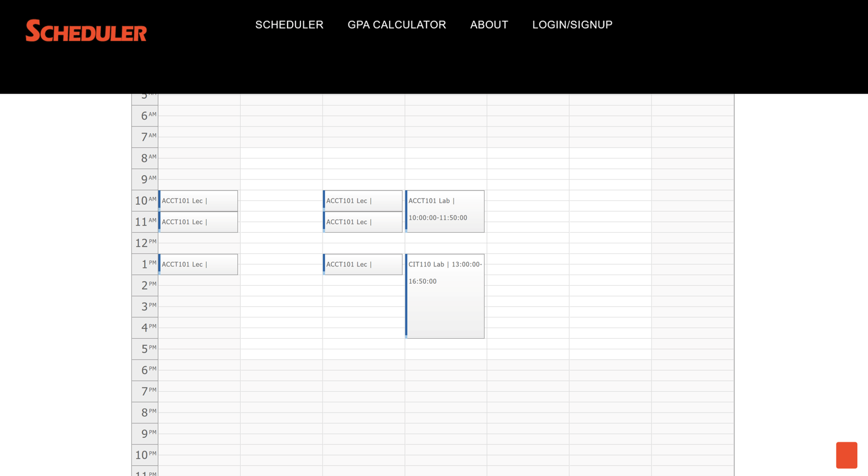Click the 8 PM time label
This screenshot has height=476, width=868.
(145, 413)
